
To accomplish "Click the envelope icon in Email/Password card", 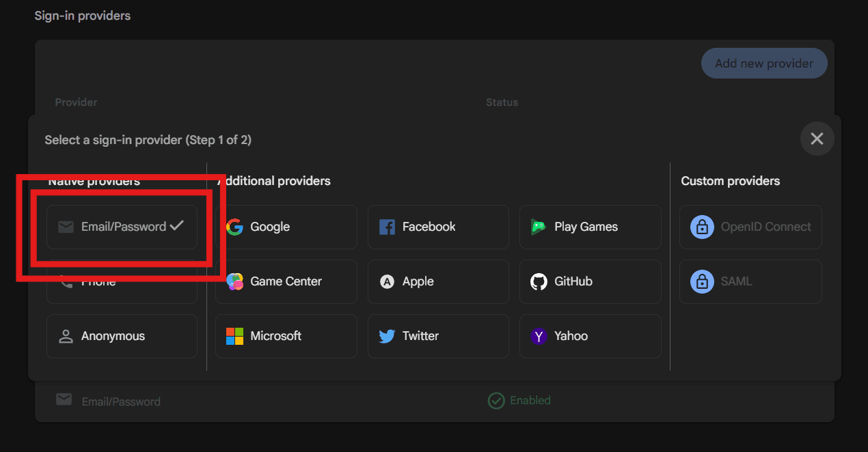I will 66,227.
